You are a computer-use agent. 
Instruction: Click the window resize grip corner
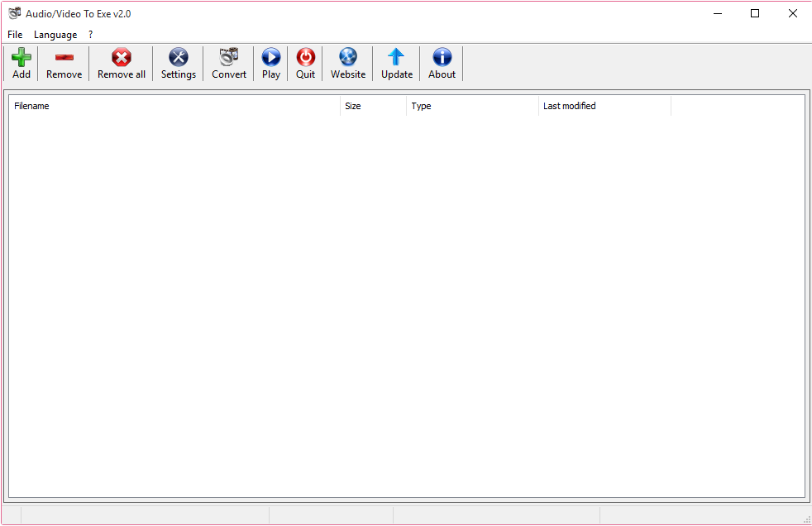click(806, 519)
